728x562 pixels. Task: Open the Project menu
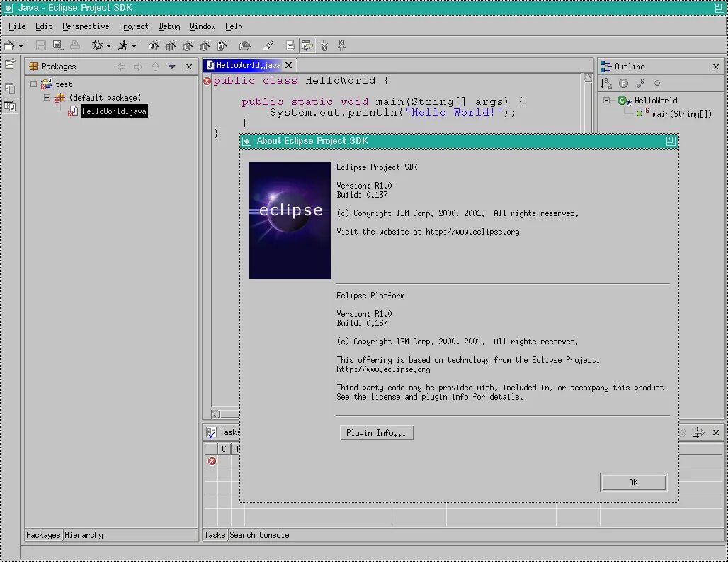coord(134,26)
